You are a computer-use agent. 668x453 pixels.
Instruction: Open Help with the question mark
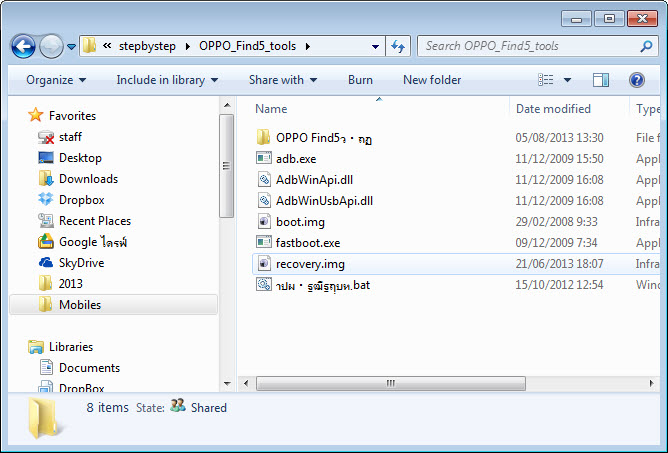(x=637, y=80)
